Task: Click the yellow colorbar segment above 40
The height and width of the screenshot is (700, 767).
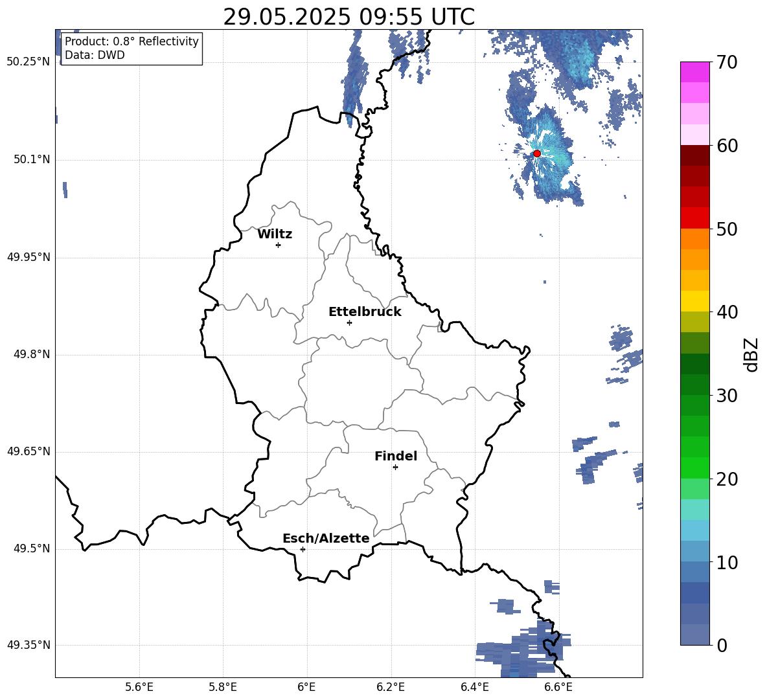Action: click(694, 301)
